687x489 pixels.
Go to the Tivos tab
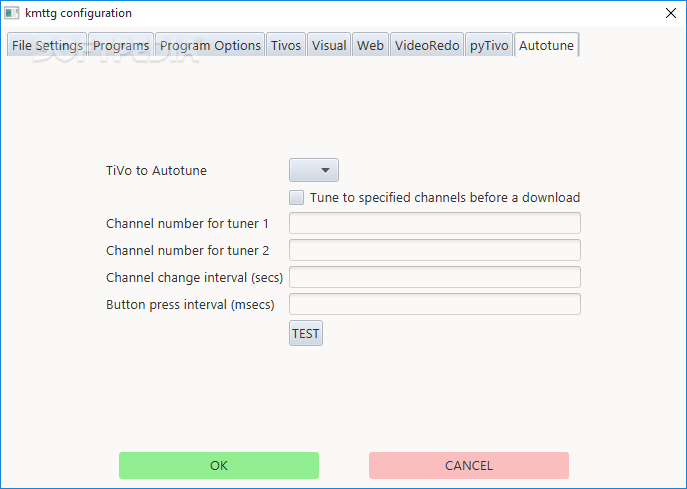tap(285, 45)
